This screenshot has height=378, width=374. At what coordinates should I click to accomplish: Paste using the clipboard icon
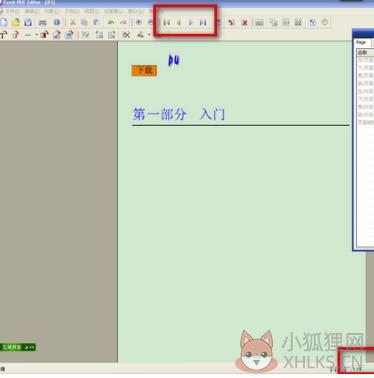pos(96,22)
